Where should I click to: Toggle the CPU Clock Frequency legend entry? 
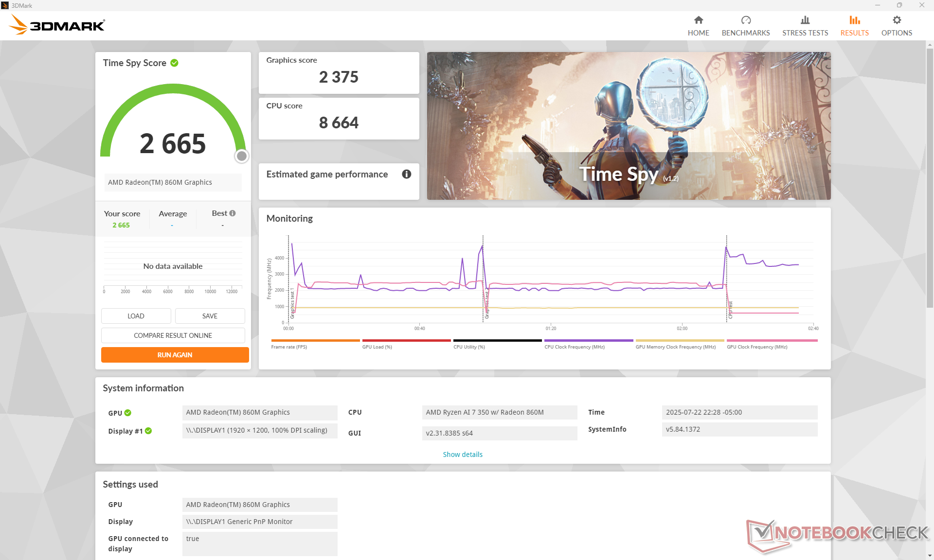pyautogui.click(x=574, y=347)
